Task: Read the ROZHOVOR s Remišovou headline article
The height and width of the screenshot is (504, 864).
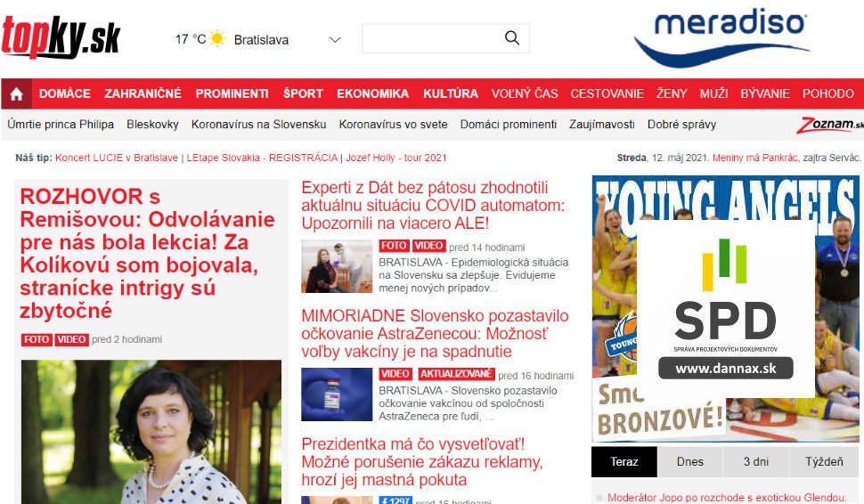Action: point(148,254)
